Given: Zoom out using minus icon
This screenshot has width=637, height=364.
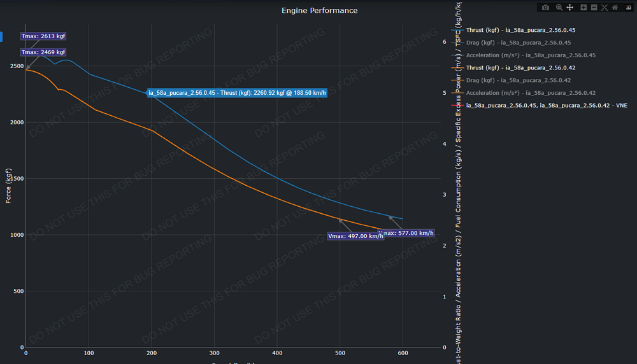Looking at the screenshot, I should coord(594,7).
